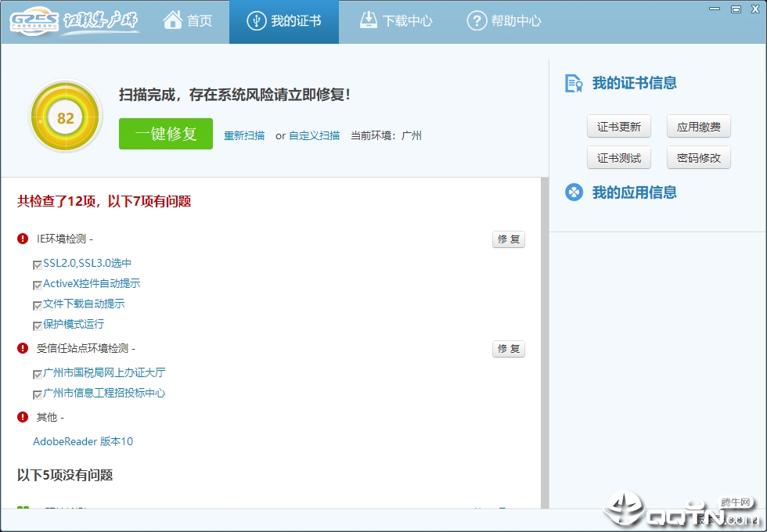The height and width of the screenshot is (532, 767).
Task: Switch to the 我的证书 tab
Action: pos(283,21)
